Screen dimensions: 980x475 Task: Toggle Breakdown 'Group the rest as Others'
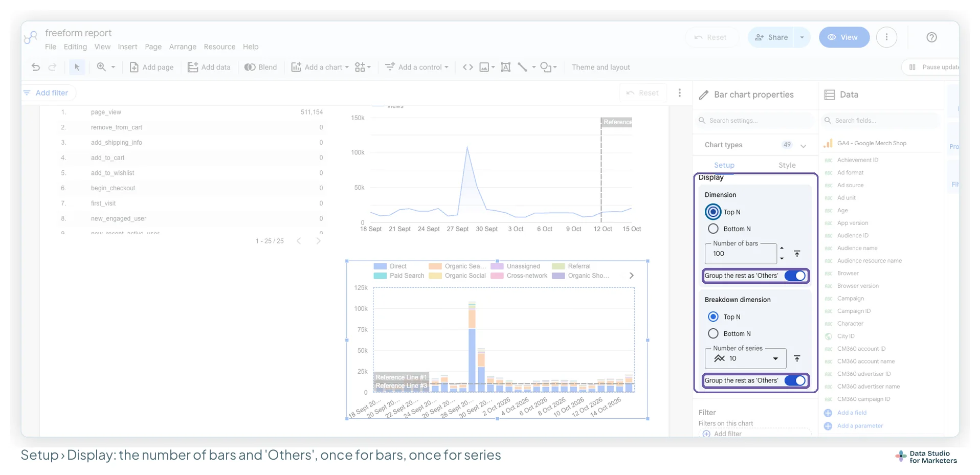pos(795,380)
